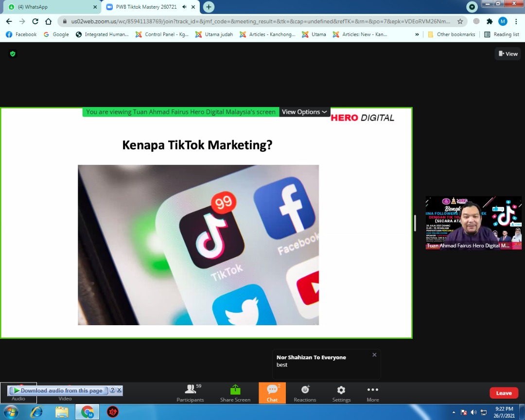Dismiss Nor Shahizan chat notification

point(374,355)
